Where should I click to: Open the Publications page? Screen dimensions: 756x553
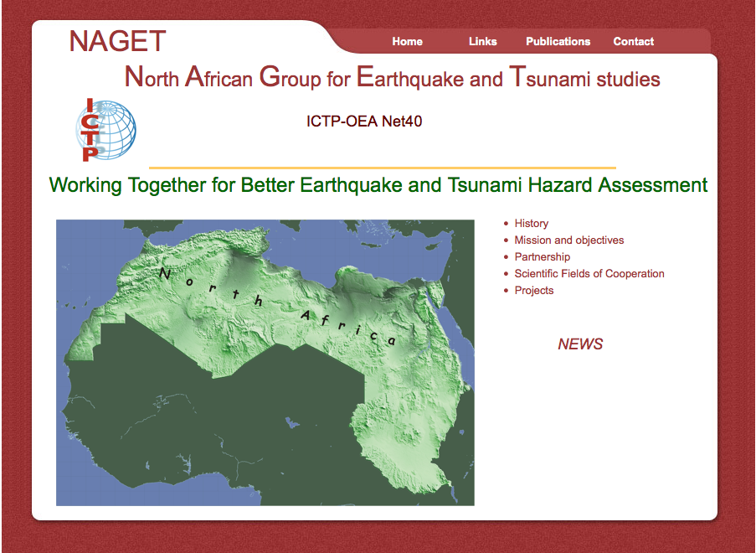[x=558, y=42]
